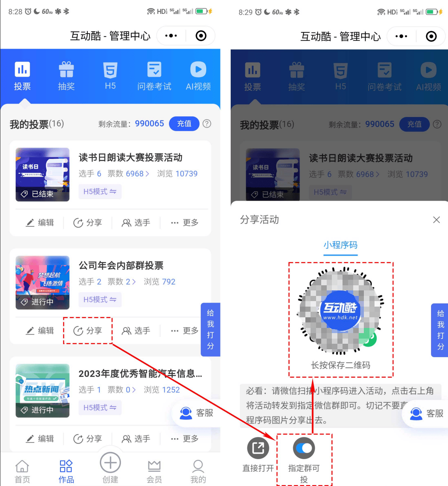
Task: Edit 2023年度优秀智能汽车信息 via 编辑
Action: tap(40, 439)
